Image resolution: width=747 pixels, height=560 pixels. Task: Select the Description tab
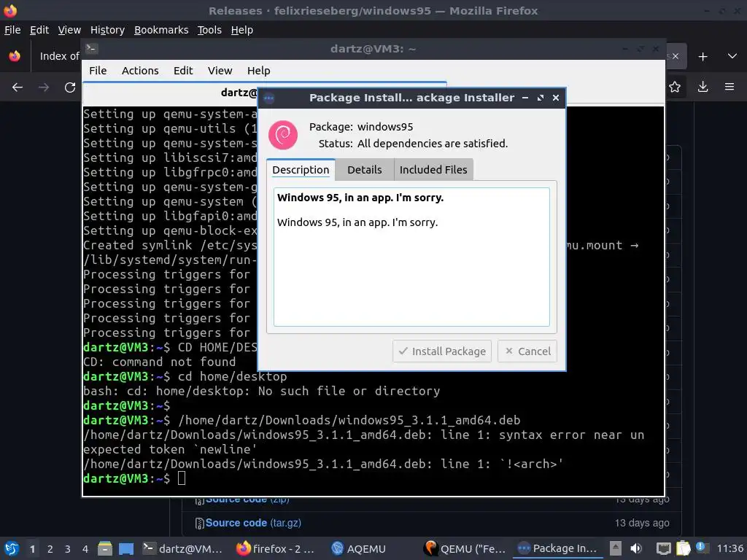click(301, 170)
